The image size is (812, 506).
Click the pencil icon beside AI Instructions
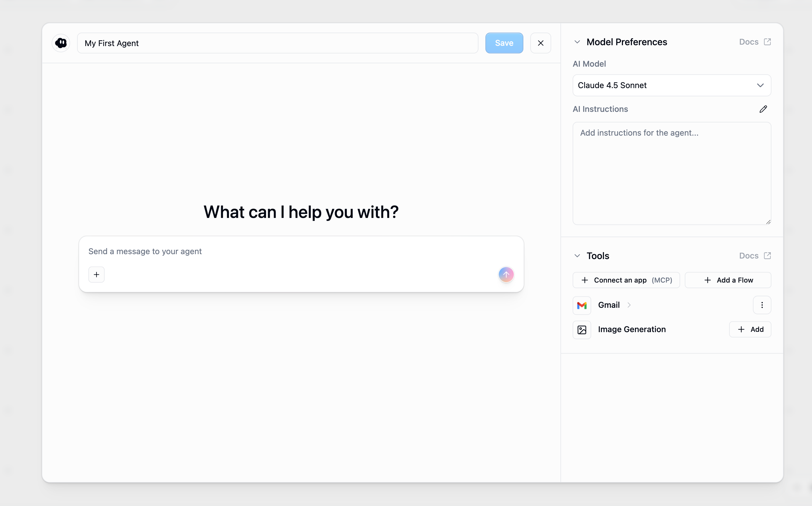click(763, 109)
